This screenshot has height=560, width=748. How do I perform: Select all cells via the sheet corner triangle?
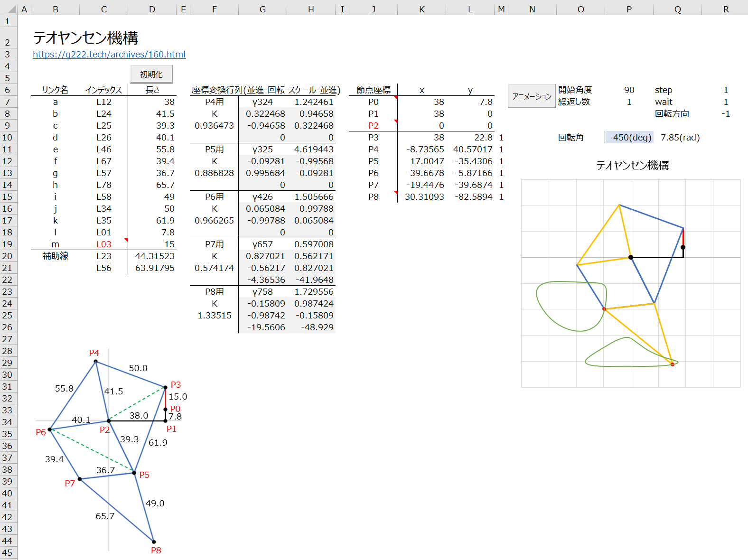(8, 9)
